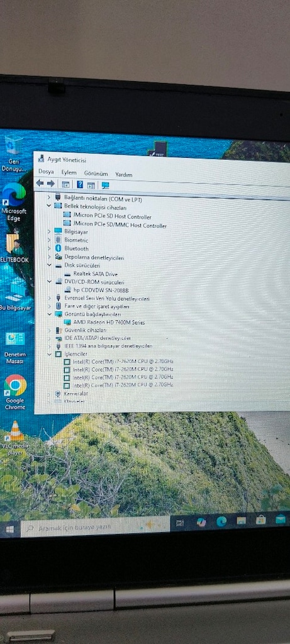Open Microsoft Edge desktop shortcut
This screenshot has width=290, height=644.
[x=14, y=202]
